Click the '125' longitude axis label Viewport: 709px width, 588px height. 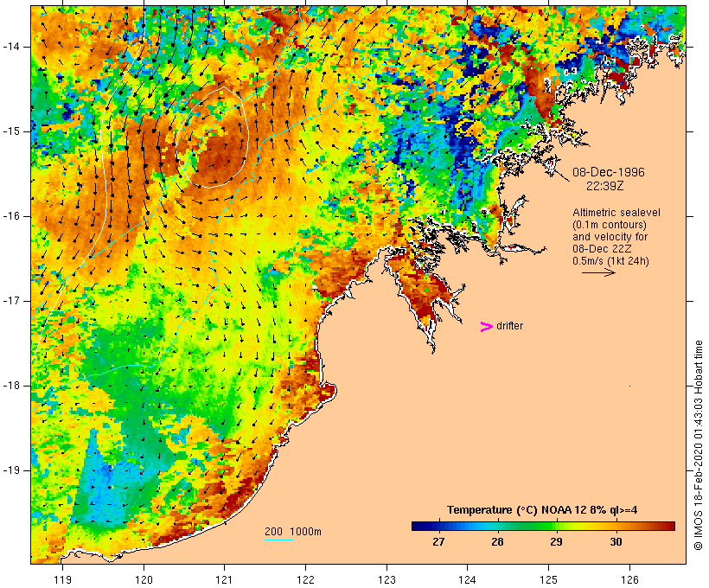pyautogui.click(x=548, y=579)
